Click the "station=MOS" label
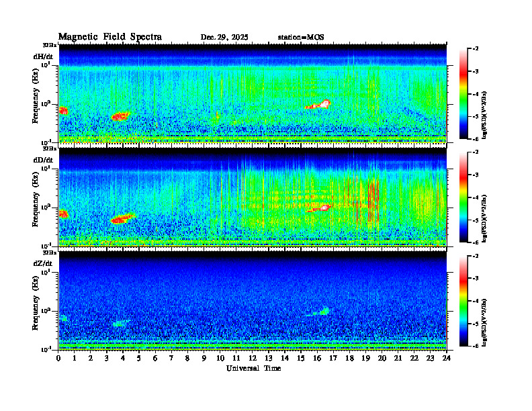This screenshot has height=411, width=532. [301, 38]
